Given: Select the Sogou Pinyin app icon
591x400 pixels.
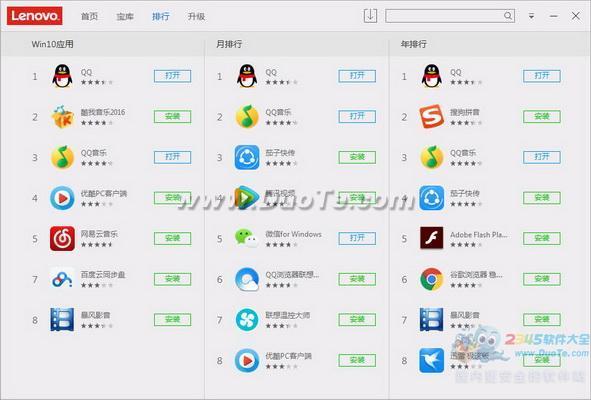Looking at the screenshot, I should click(x=432, y=116).
